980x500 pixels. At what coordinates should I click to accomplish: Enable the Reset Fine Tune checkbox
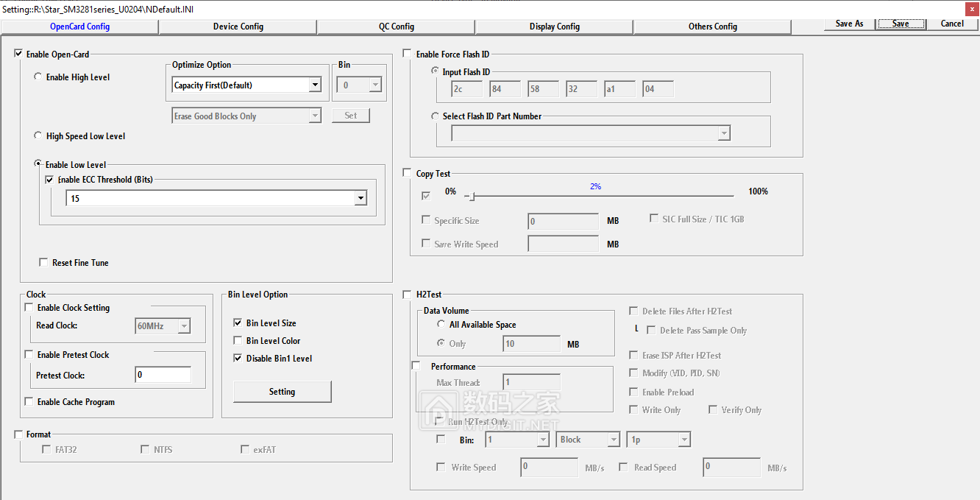pos(44,263)
